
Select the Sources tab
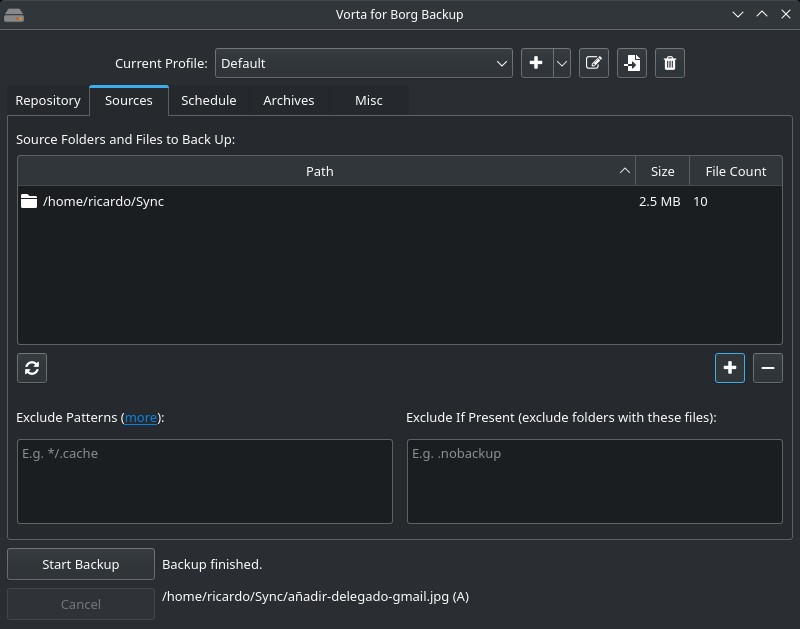pyautogui.click(x=129, y=100)
